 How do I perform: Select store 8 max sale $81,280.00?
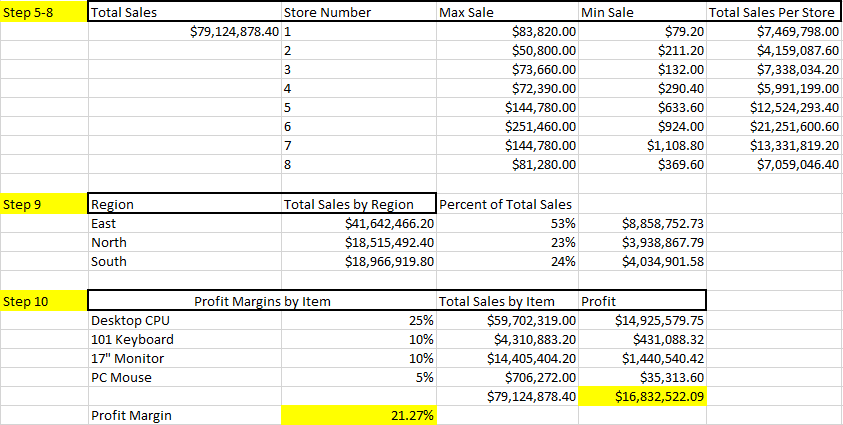pyautogui.click(x=507, y=164)
